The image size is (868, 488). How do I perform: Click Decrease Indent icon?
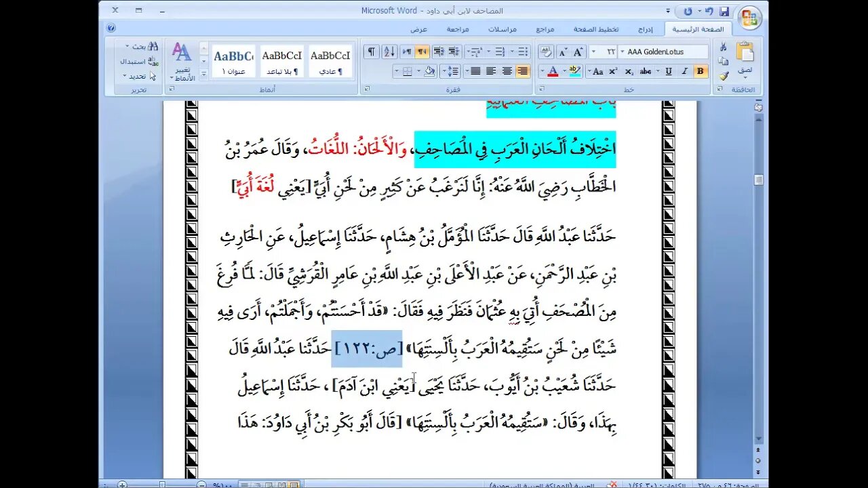point(453,52)
